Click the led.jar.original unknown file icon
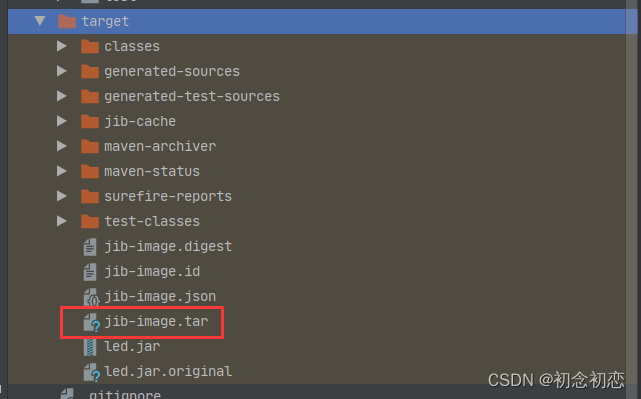The width and height of the screenshot is (641, 399). tap(92, 372)
